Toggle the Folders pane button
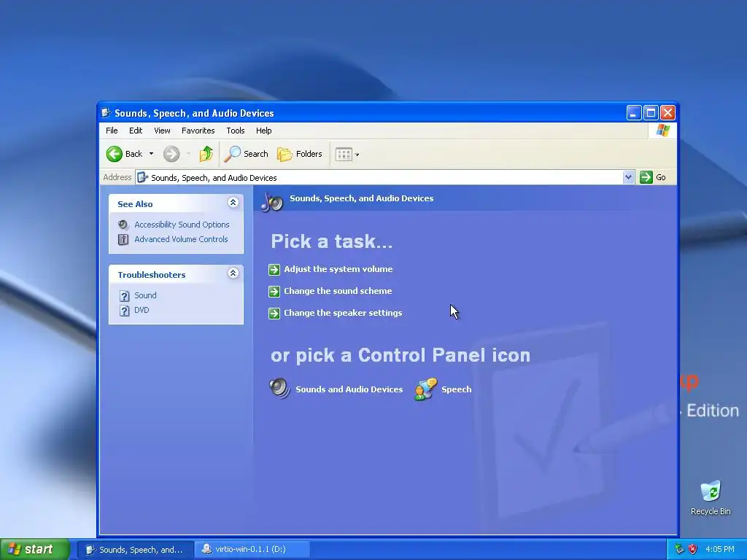 click(x=300, y=154)
